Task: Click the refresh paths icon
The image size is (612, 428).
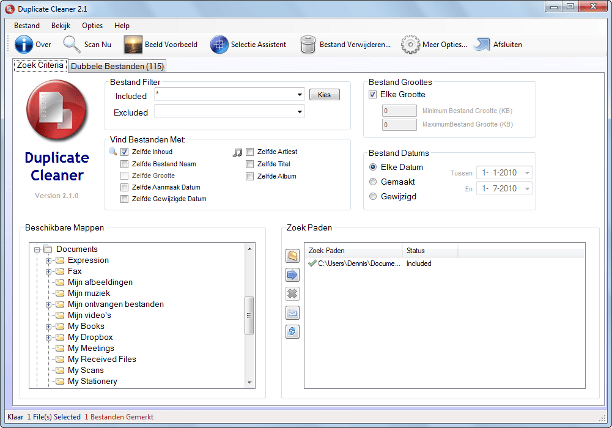Action: tap(292, 332)
